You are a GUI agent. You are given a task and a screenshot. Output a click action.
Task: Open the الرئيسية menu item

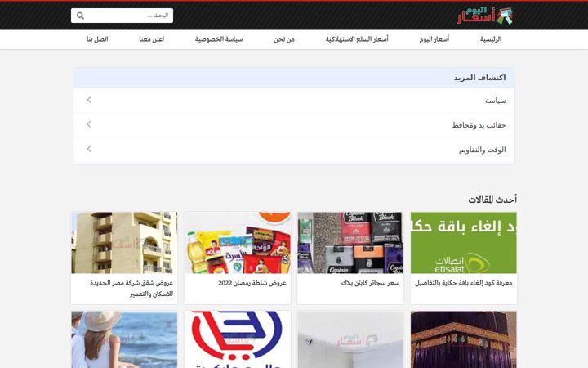click(491, 39)
